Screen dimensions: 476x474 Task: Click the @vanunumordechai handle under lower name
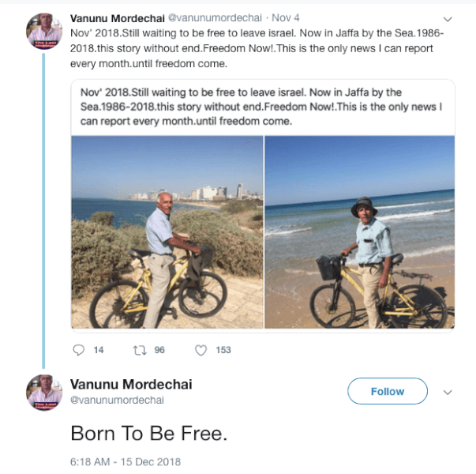[x=117, y=400]
